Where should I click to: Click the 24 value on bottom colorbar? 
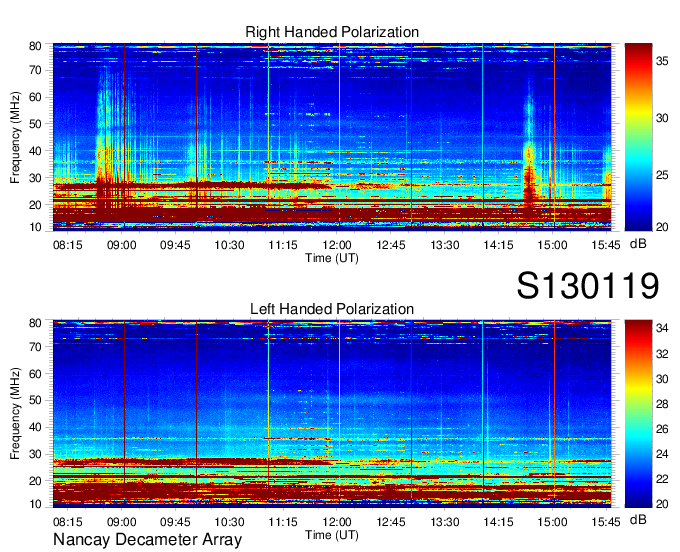pos(662,454)
